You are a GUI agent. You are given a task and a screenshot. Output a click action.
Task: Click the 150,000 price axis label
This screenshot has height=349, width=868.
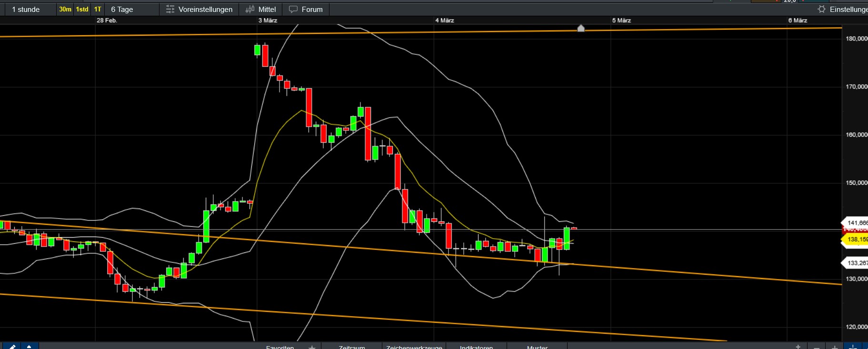pos(857,183)
